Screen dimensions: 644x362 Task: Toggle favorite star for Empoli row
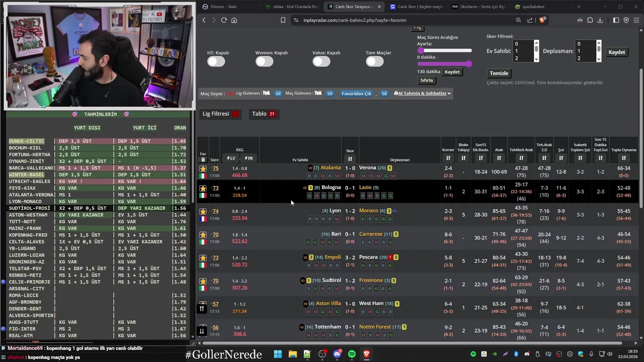click(203, 258)
